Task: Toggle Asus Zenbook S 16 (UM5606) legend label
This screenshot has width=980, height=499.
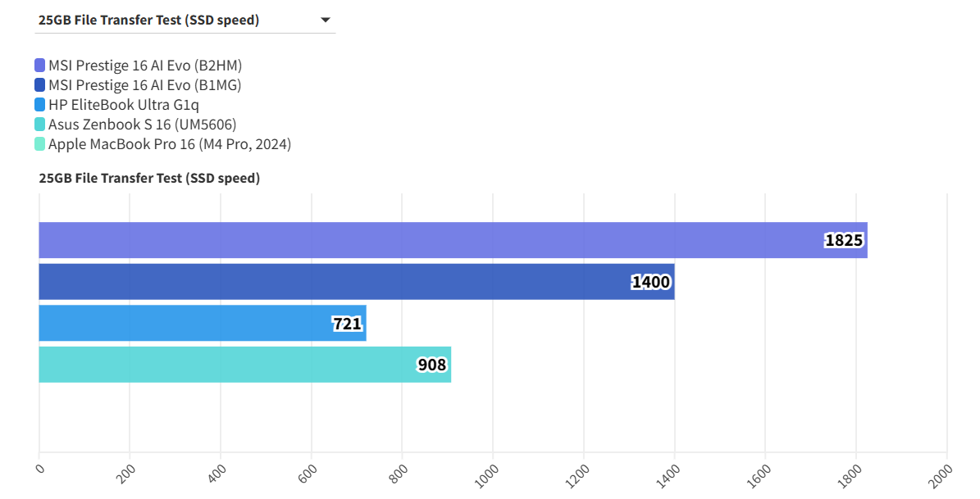Action: click(x=142, y=125)
